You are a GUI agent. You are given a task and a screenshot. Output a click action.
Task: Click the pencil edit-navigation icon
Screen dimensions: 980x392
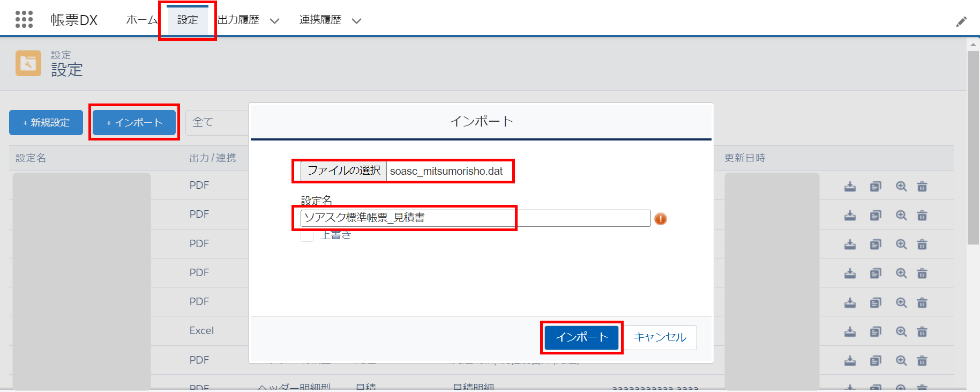(962, 21)
